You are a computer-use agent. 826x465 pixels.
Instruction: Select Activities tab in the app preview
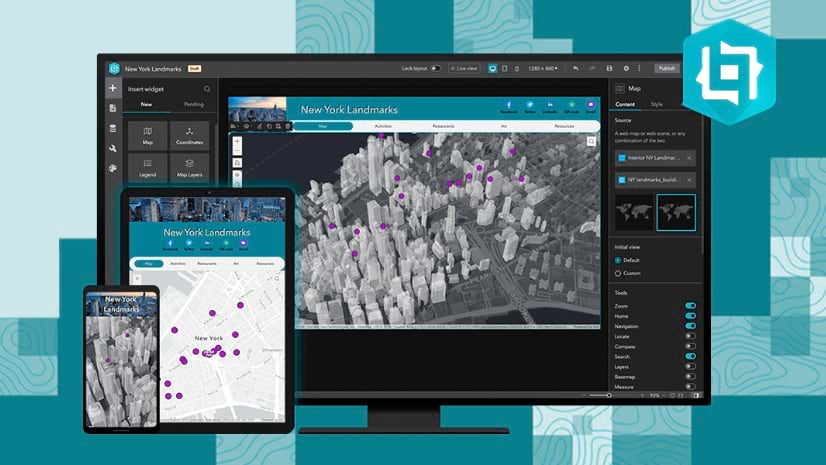pyautogui.click(x=383, y=126)
